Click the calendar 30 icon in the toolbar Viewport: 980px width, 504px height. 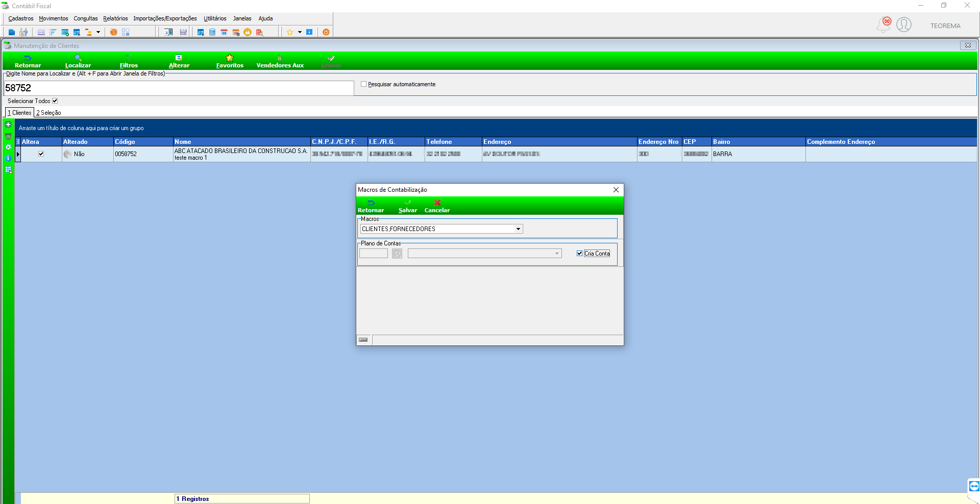[224, 32]
